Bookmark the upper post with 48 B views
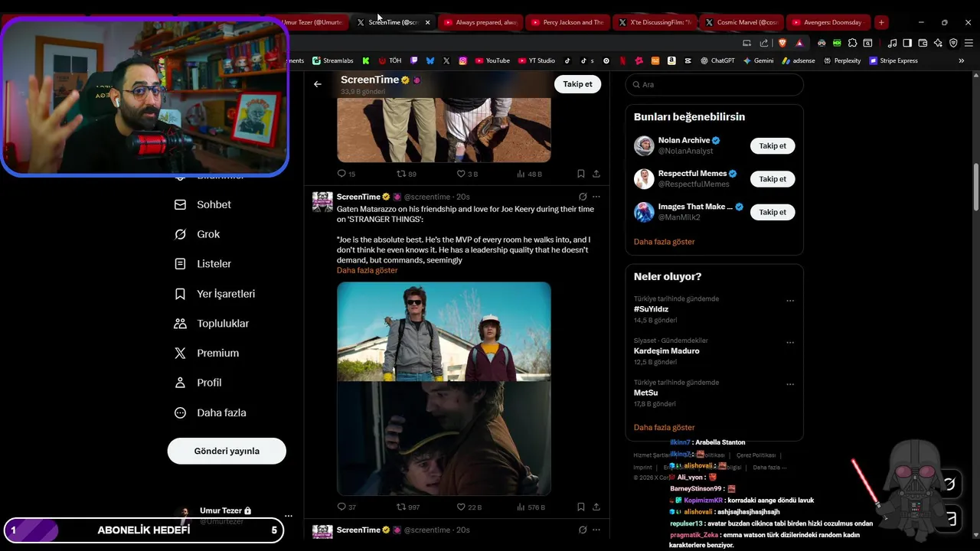This screenshot has height=551, width=980. [x=581, y=174]
